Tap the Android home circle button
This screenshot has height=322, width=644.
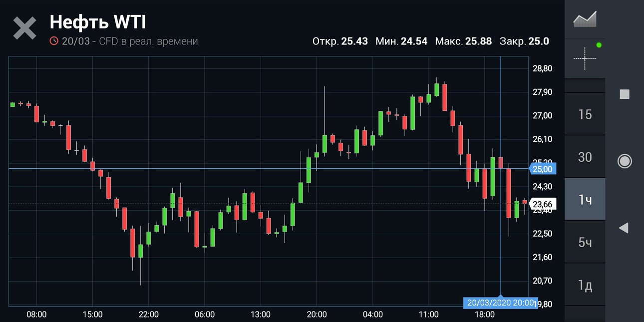625,161
